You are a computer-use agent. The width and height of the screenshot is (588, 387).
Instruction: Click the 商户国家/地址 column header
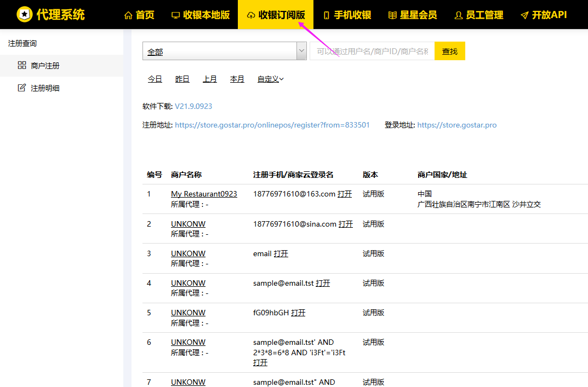(x=442, y=175)
